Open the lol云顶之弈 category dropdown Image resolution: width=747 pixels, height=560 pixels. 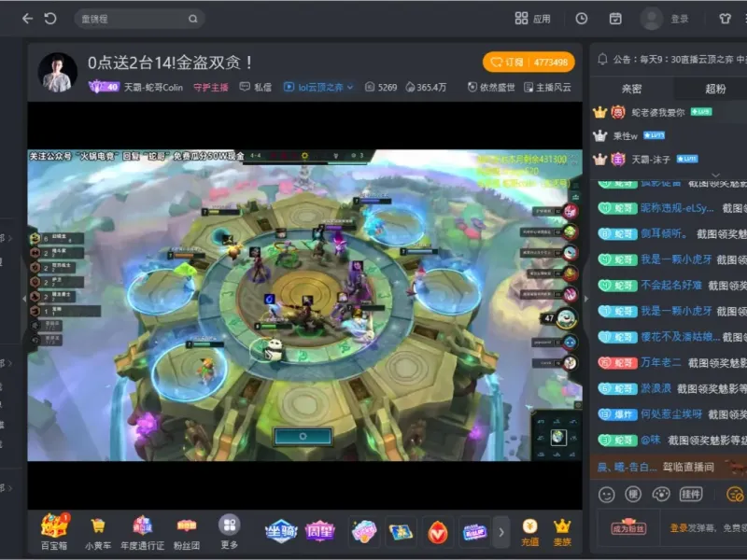[x=318, y=87]
